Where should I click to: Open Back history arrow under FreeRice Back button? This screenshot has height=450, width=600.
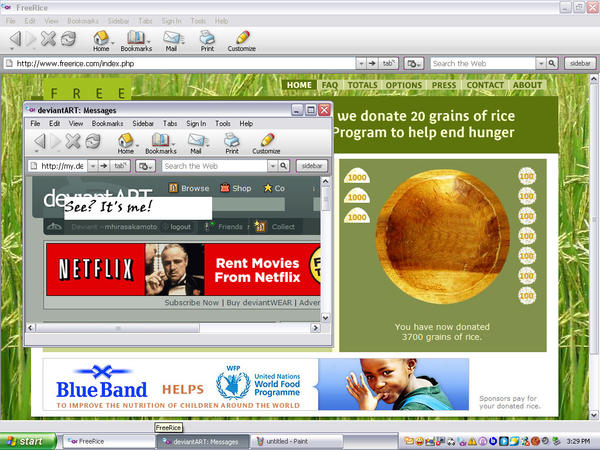(12, 49)
